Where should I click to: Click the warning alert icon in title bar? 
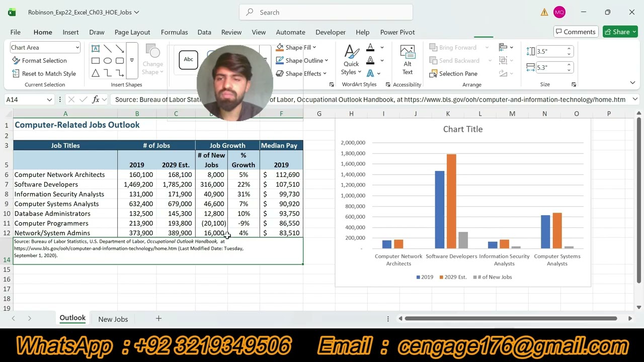coord(544,12)
